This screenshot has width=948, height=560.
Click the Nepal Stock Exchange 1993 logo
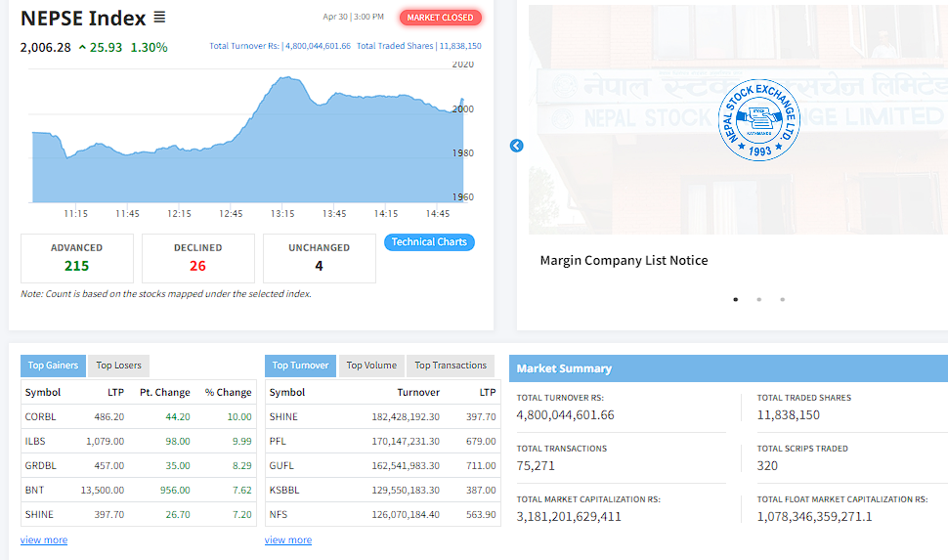pos(758,120)
